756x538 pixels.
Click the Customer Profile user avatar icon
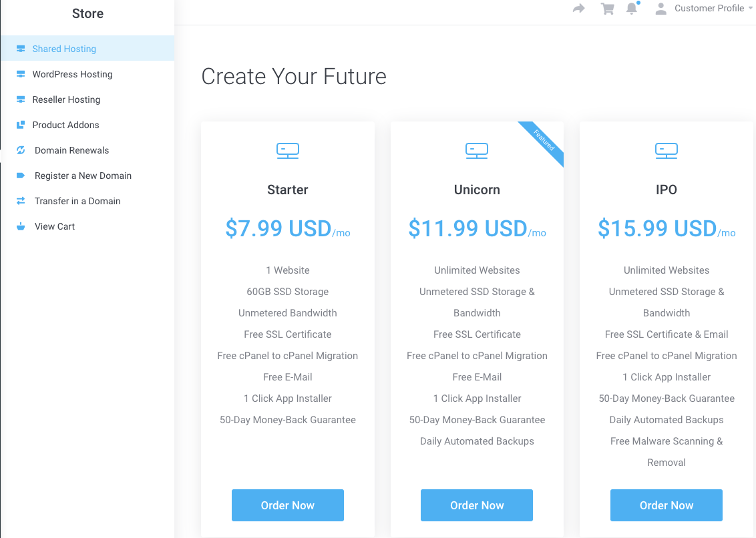tap(660, 9)
